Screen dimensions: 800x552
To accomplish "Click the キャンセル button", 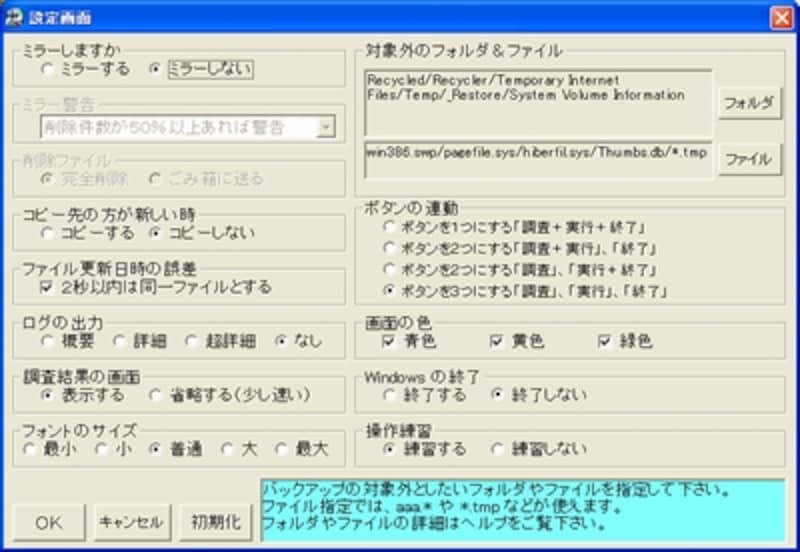I will [132, 522].
